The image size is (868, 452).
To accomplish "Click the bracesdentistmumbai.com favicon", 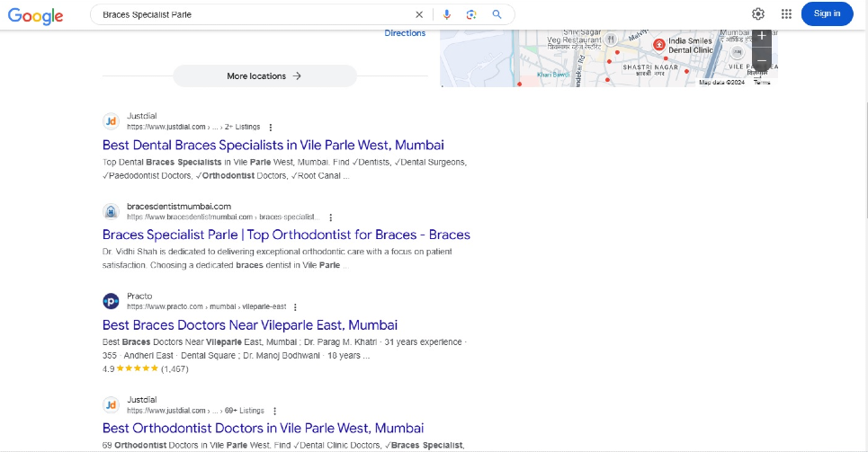I will pyautogui.click(x=111, y=211).
